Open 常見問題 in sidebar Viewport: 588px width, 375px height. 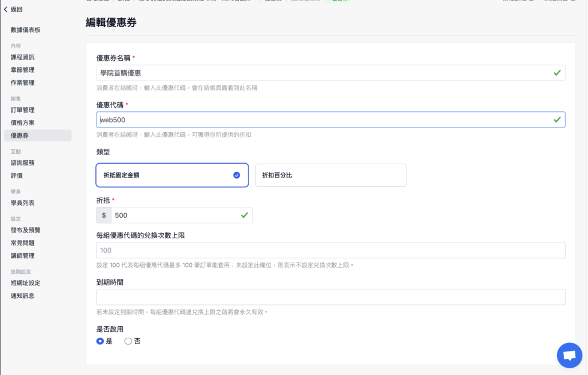pyautogui.click(x=22, y=243)
